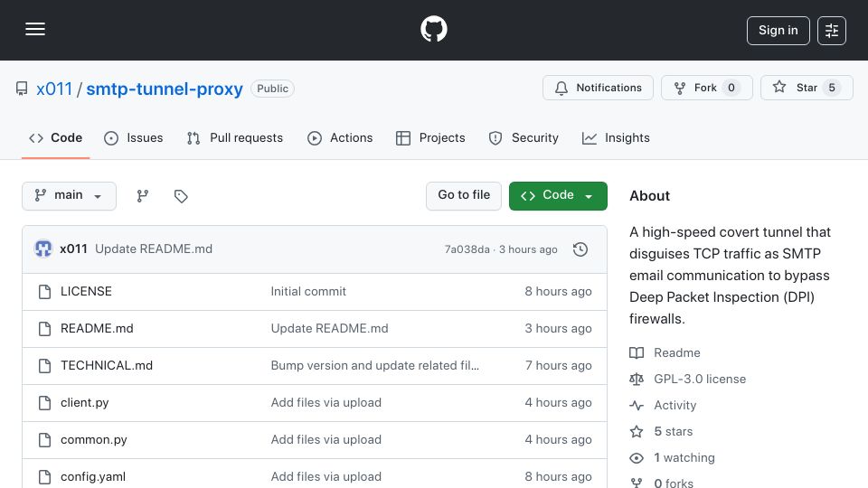The height and width of the screenshot is (488, 868).
Task: Open the Pull requests tab
Action: (x=235, y=137)
